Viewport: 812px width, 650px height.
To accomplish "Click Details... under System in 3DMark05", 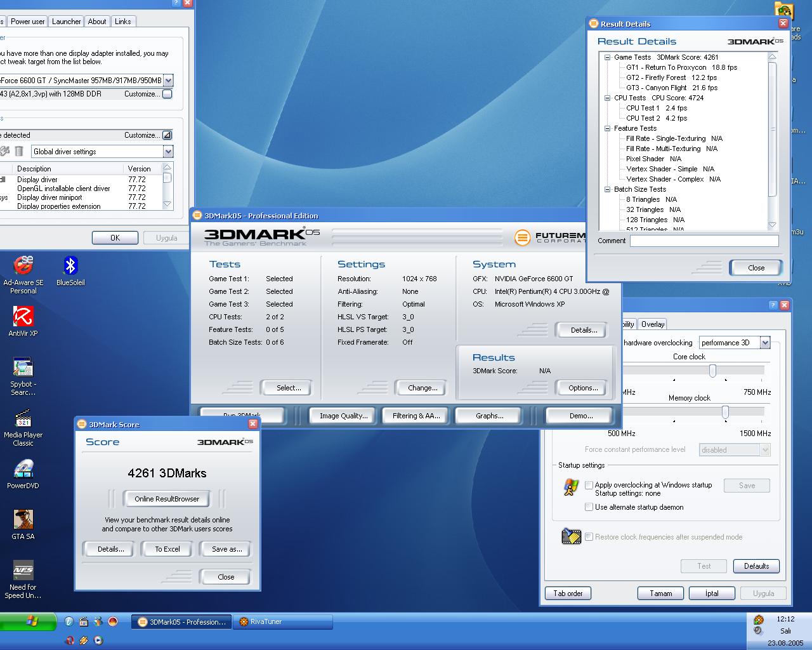I will [x=584, y=330].
